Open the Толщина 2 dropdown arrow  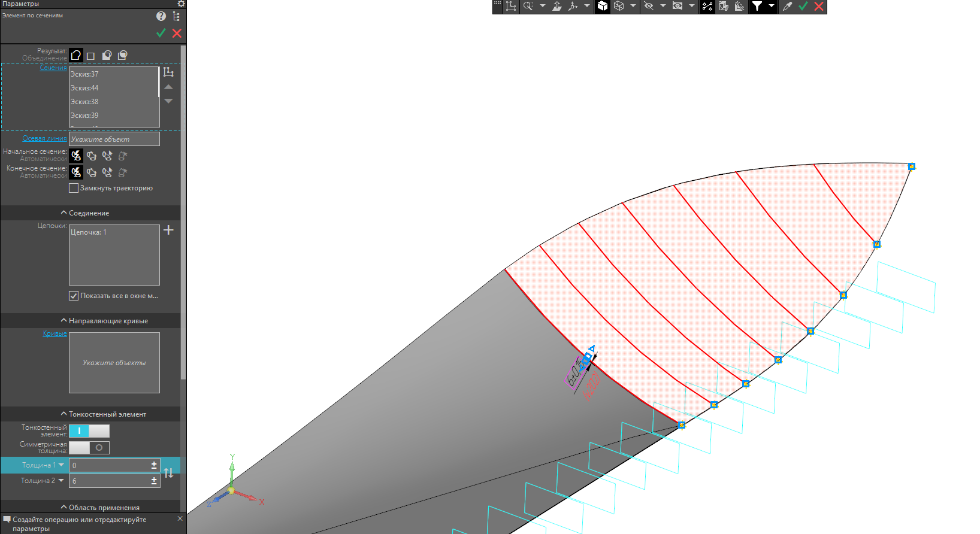click(x=61, y=481)
